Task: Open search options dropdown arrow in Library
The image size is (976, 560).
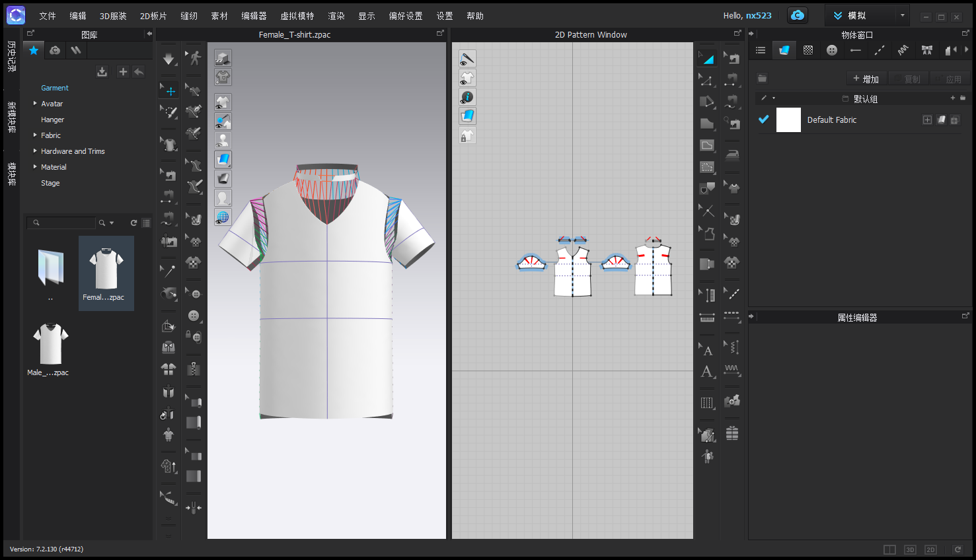Action: [112, 223]
